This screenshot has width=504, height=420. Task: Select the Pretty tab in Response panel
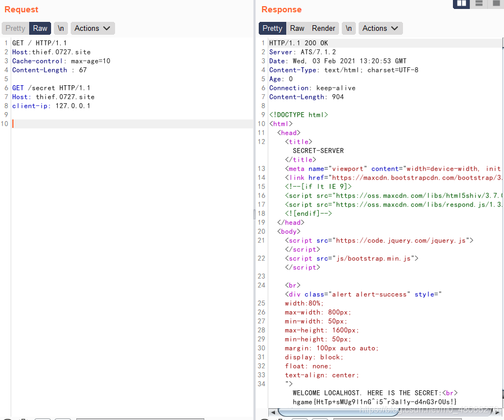coord(272,28)
